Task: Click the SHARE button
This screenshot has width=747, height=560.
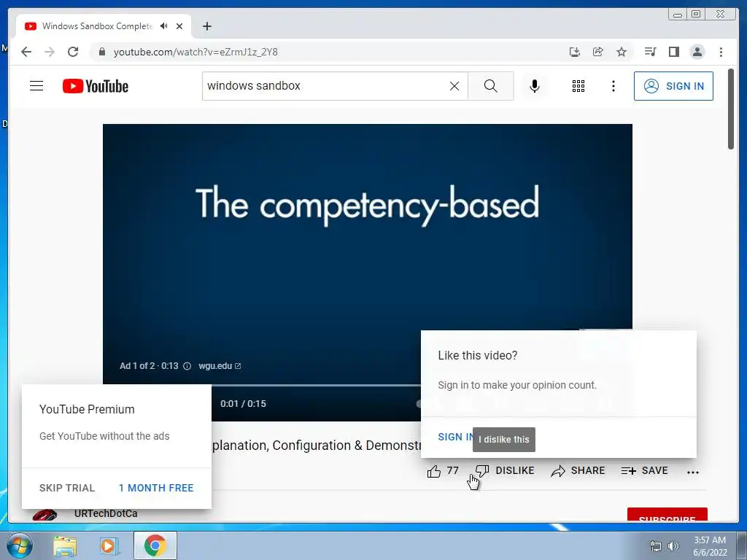Action: tap(578, 471)
